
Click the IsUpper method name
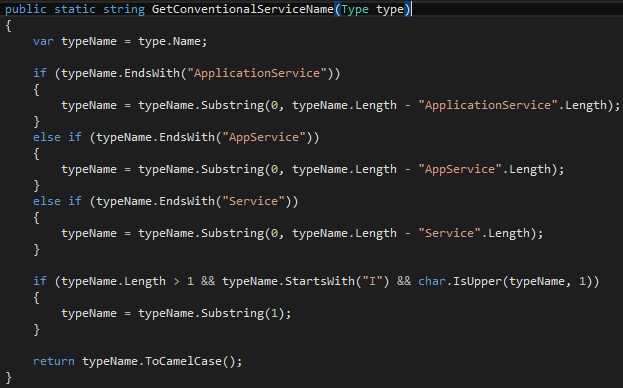pyautogui.click(x=477, y=281)
